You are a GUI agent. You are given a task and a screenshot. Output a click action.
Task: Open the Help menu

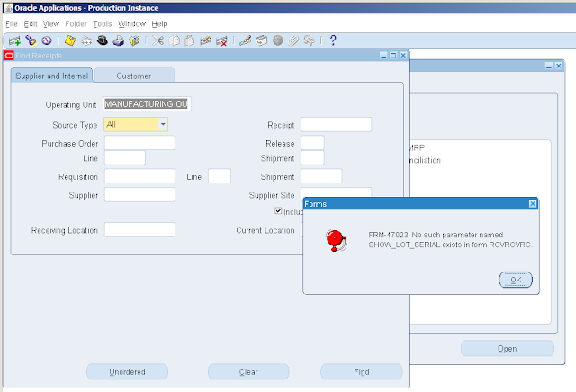coord(159,24)
